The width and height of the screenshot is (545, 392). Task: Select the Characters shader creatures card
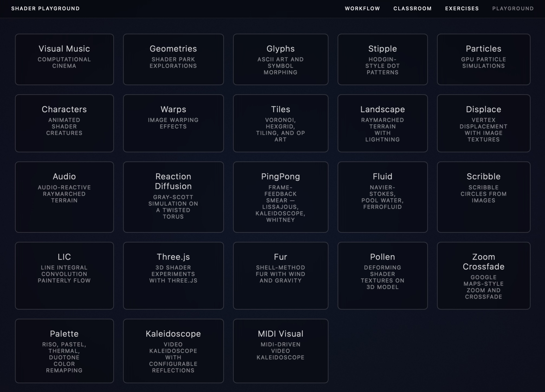coord(64,123)
